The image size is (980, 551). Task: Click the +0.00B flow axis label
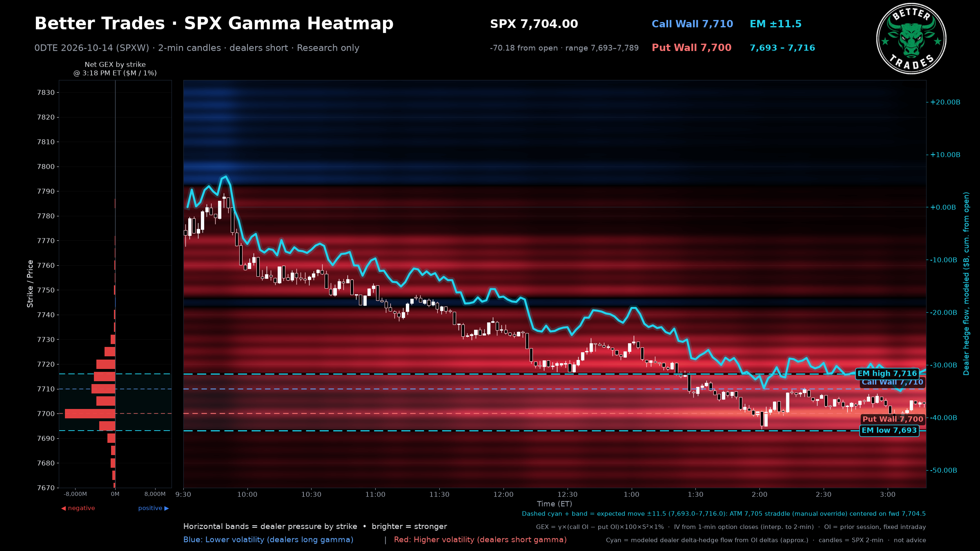pyautogui.click(x=943, y=207)
